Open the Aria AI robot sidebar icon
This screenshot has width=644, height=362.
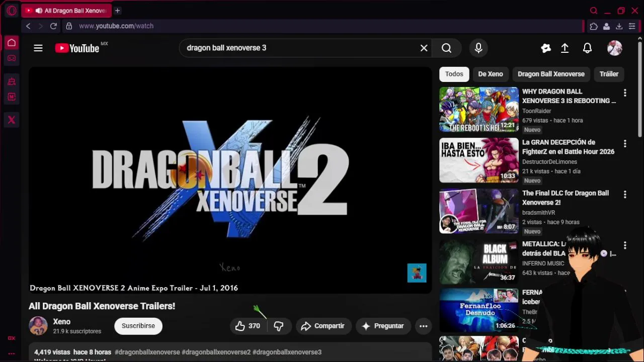[12, 81]
